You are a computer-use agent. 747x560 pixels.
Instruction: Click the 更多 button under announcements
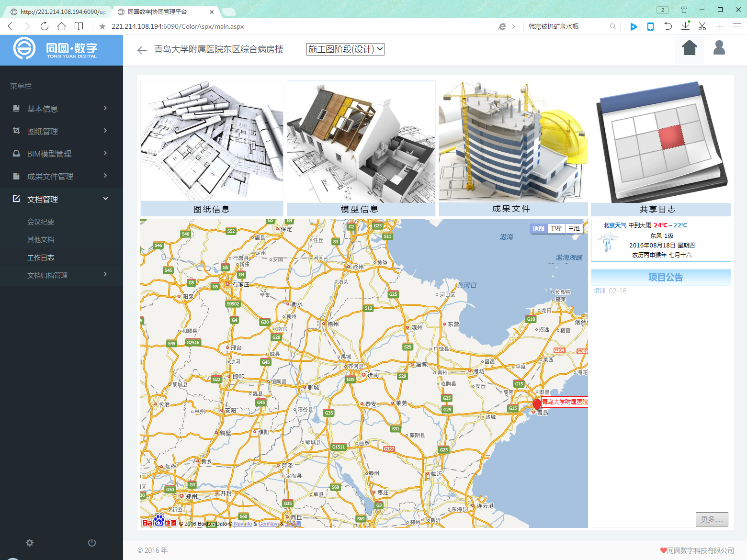point(712,519)
